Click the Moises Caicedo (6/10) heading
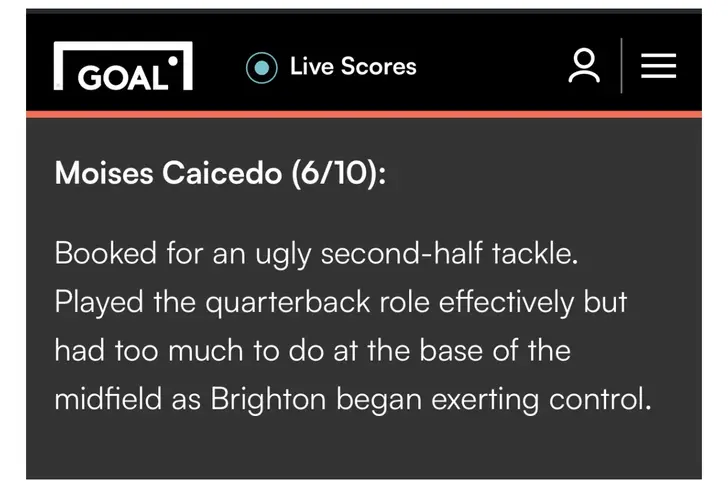The height and width of the screenshot is (488, 728). (x=220, y=173)
